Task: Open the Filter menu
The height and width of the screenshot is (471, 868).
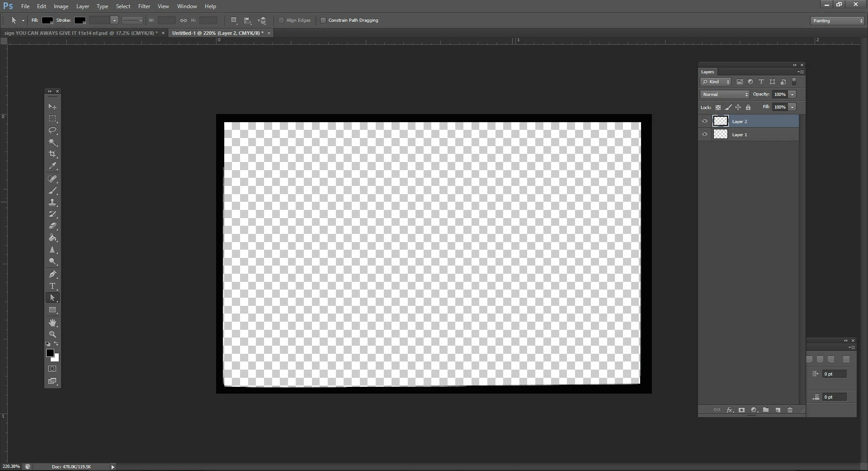Action: click(x=144, y=6)
